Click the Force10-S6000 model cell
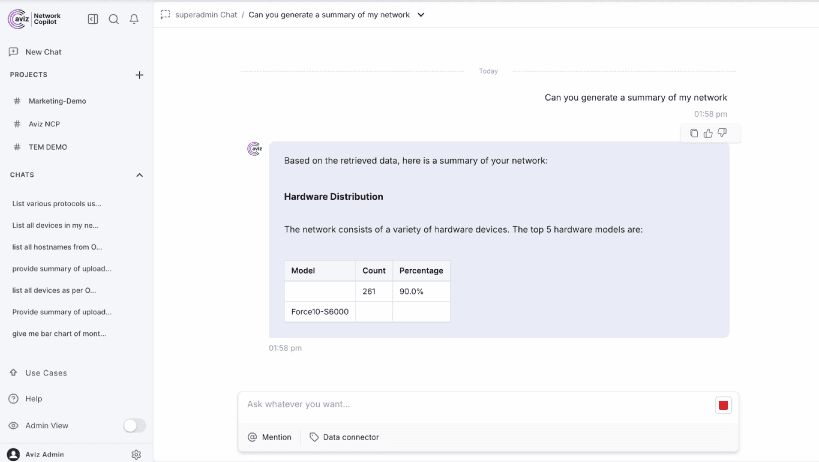819x462 pixels. [x=320, y=312]
